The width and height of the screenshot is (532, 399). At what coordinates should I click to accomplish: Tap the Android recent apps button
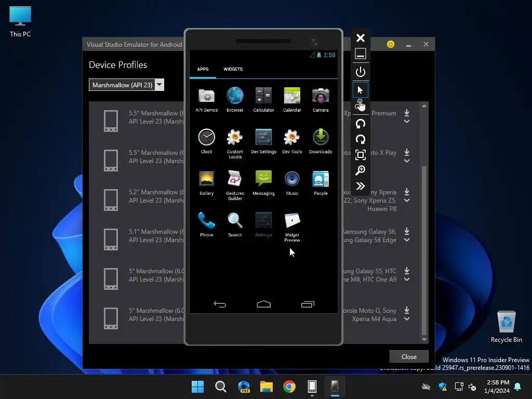coord(308,304)
